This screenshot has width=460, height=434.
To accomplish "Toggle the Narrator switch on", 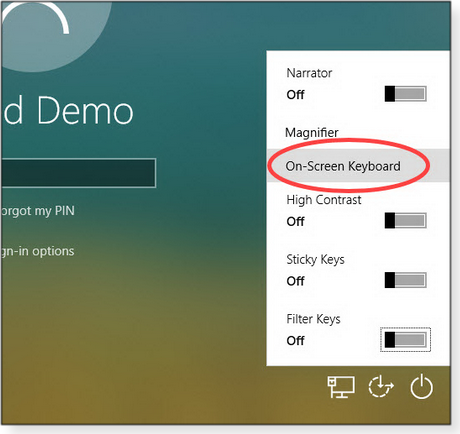I will click(405, 94).
